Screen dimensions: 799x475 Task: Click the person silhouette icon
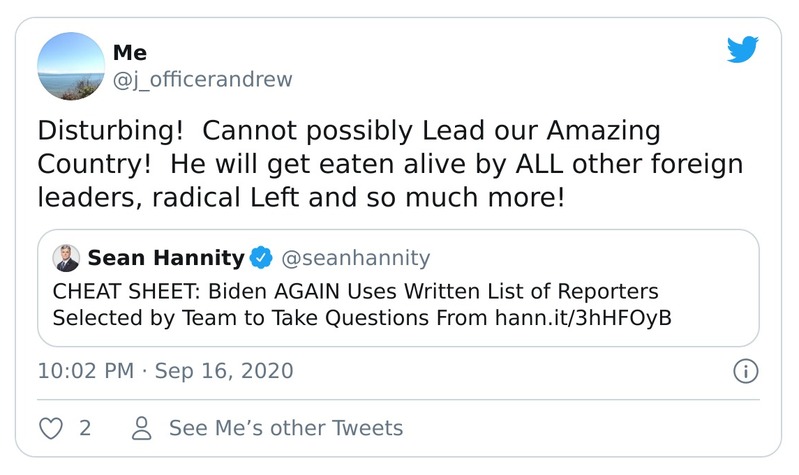tap(142, 428)
